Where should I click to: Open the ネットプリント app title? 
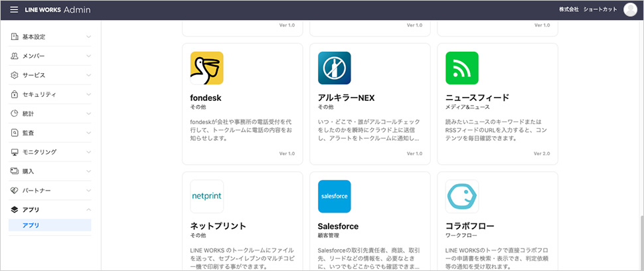point(218,226)
